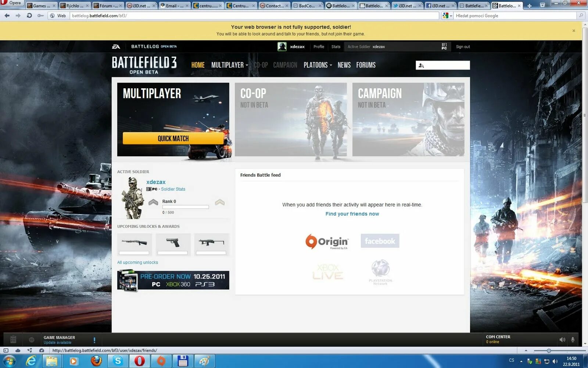Open the Windows Explorer folder in the taskbar
588x368 pixels.
coord(52,361)
